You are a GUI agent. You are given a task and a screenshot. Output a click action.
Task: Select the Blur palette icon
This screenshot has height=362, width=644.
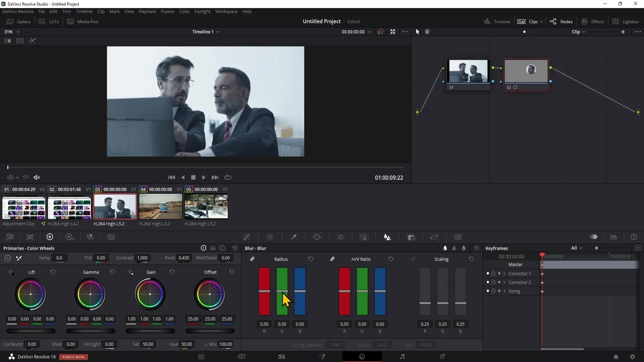click(387, 237)
